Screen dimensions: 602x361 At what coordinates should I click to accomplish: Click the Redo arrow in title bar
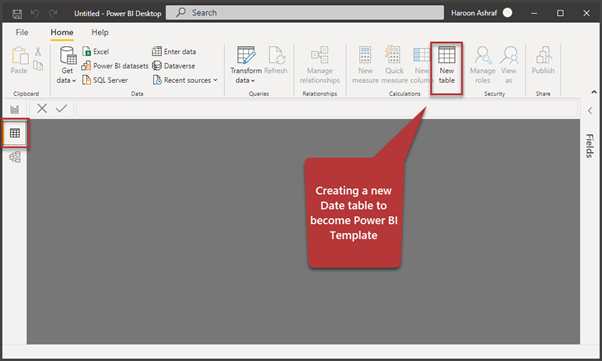[53, 14]
